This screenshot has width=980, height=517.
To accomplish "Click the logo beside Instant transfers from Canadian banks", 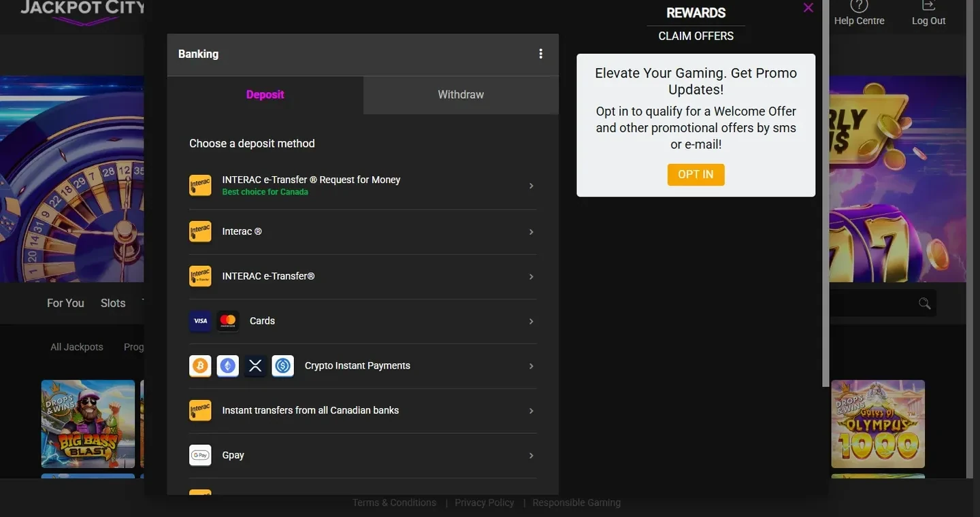I will [x=200, y=411].
